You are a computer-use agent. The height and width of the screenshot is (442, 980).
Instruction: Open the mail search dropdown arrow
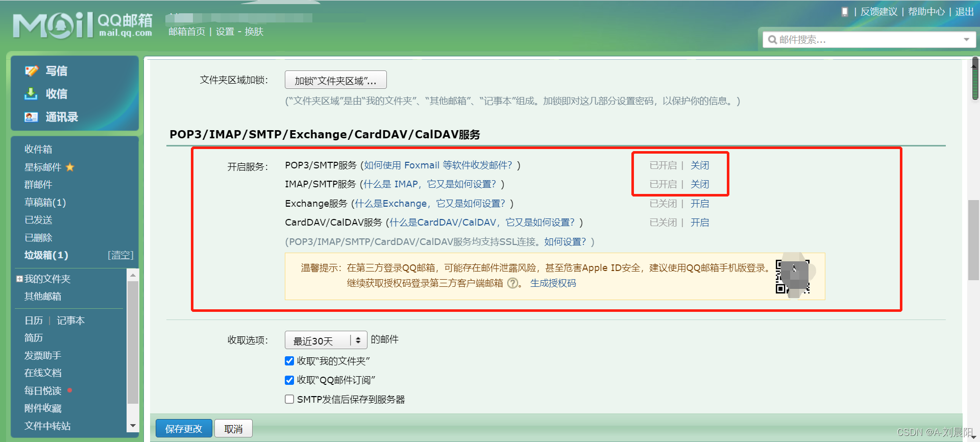(x=966, y=40)
